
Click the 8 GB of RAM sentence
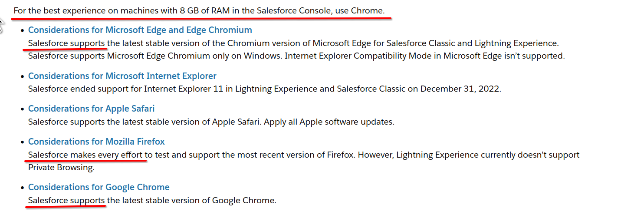coord(199,10)
